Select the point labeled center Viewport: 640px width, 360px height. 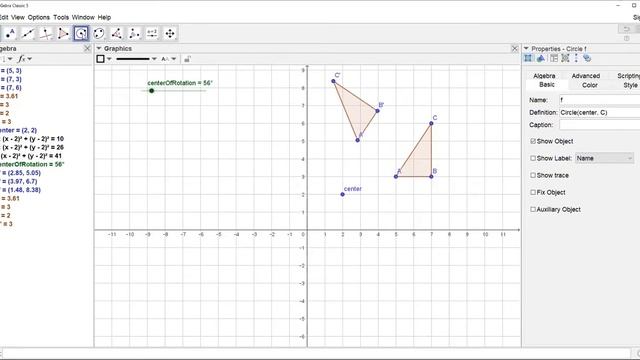(342, 194)
